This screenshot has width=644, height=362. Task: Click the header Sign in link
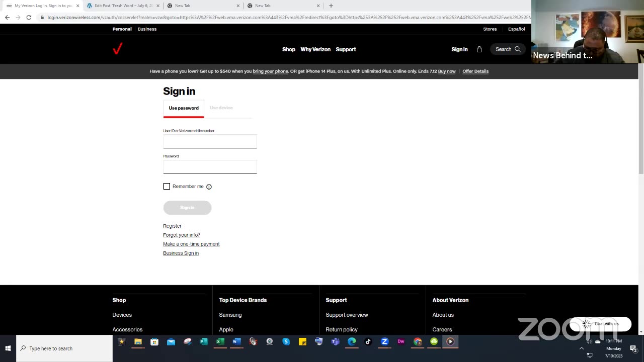pos(459,49)
